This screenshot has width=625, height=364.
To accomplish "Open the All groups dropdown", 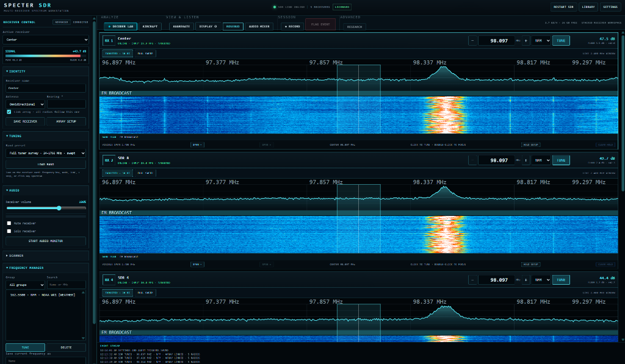I will [25, 285].
